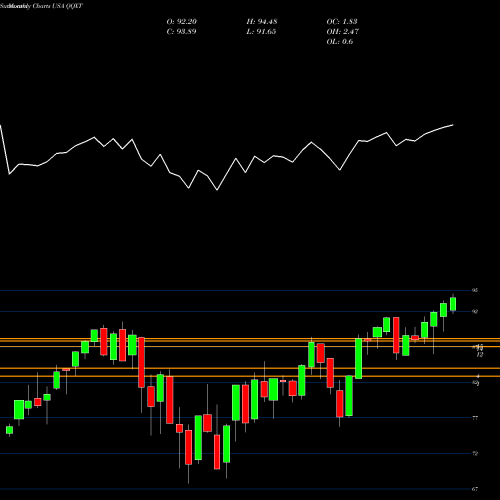Click the 92 price axis label
This screenshot has height=500, width=500.
[475, 312]
